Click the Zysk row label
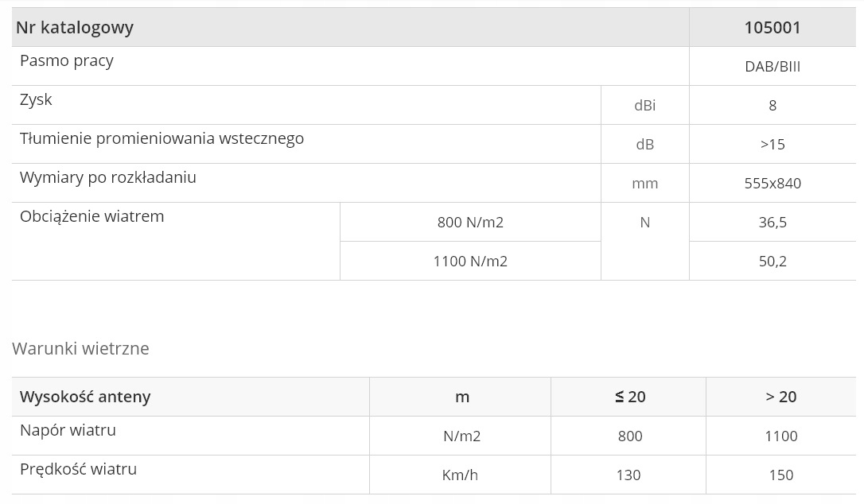The image size is (864, 504). click(36, 100)
